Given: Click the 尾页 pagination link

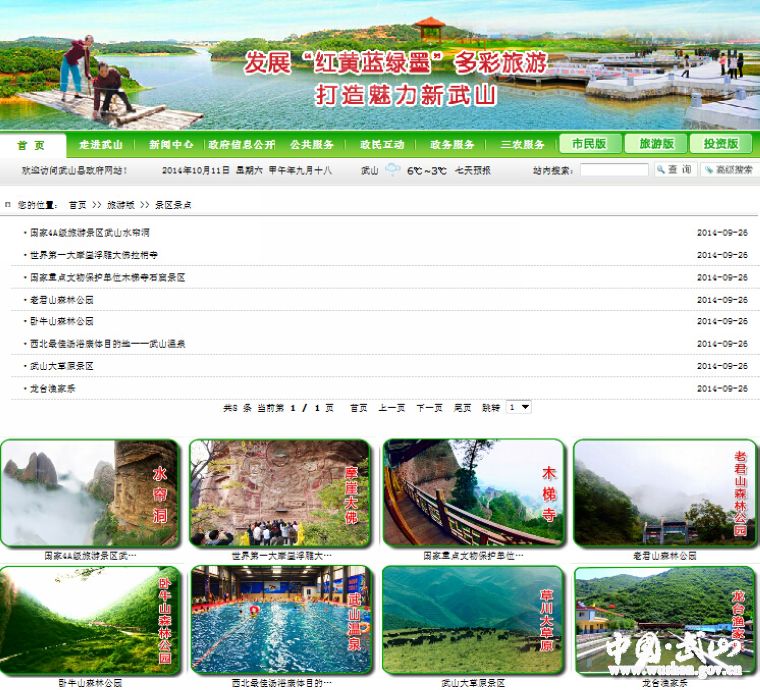Looking at the screenshot, I should (x=462, y=408).
